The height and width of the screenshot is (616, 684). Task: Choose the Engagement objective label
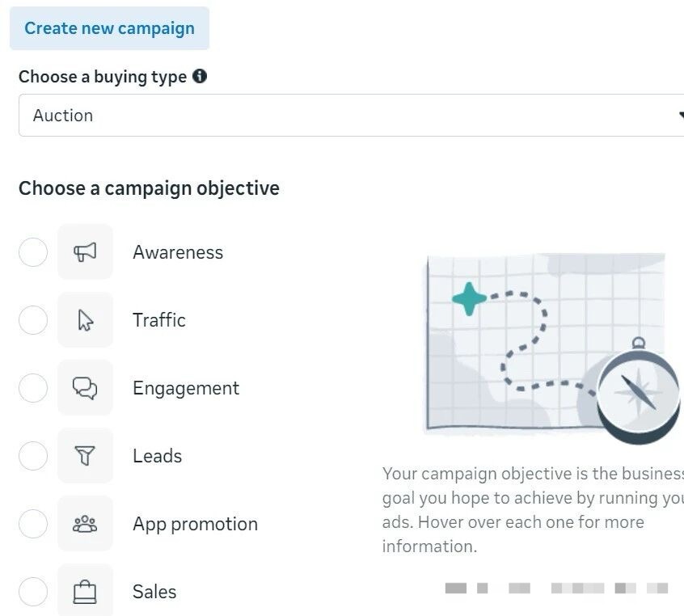(x=186, y=388)
